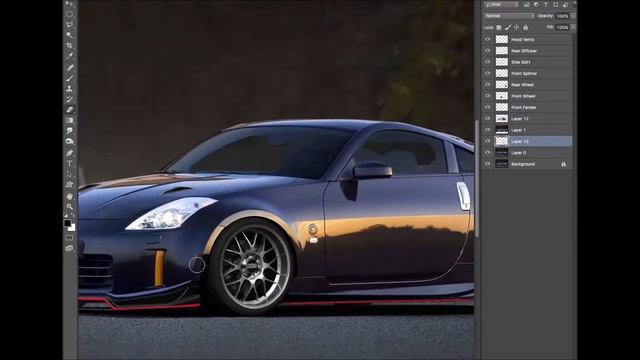Image resolution: width=640 pixels, height=360 pixels.
Task: Reset default foreground and background colors
Action: (66, 216)
